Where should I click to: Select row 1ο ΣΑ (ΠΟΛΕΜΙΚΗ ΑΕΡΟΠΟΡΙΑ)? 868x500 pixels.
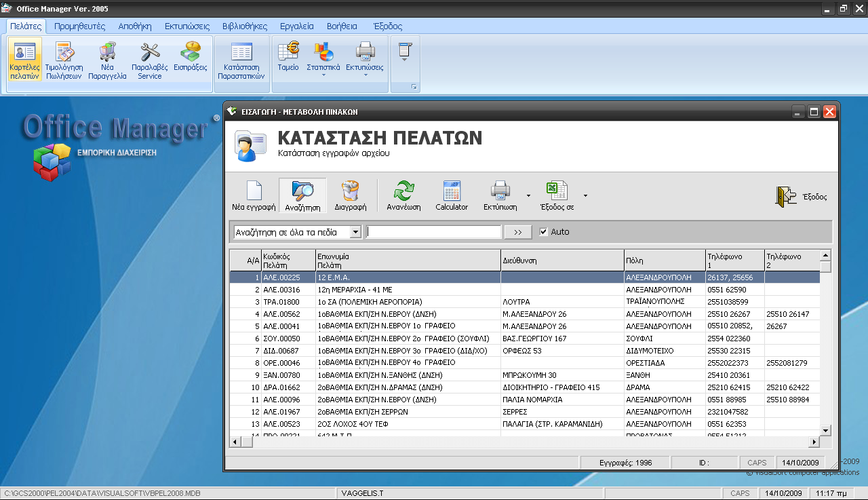pyautogui.click(x=524, y=302)
